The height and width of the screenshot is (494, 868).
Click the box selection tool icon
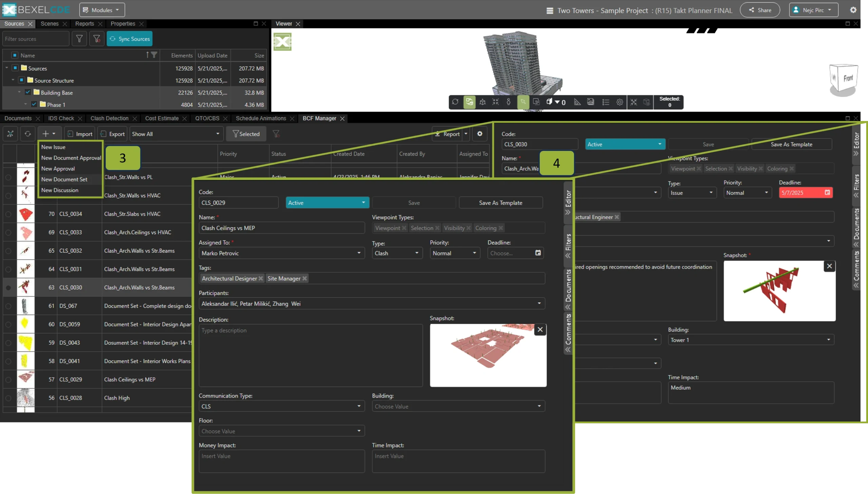click(536, 102)
